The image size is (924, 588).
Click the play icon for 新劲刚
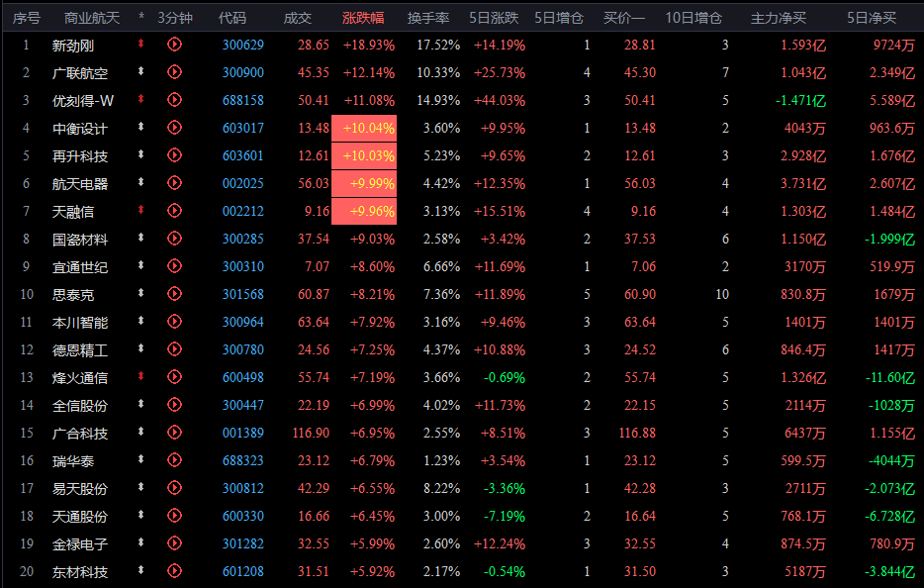pos(175,45)
